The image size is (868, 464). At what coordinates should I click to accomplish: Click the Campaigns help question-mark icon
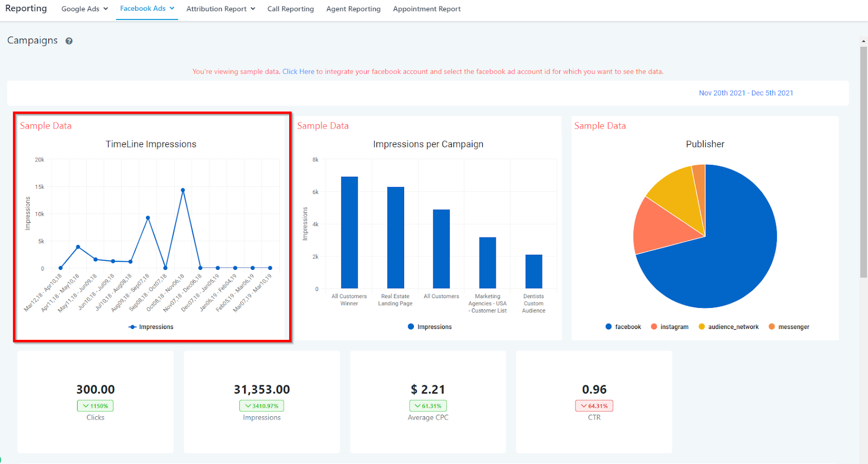click(69, 41)
